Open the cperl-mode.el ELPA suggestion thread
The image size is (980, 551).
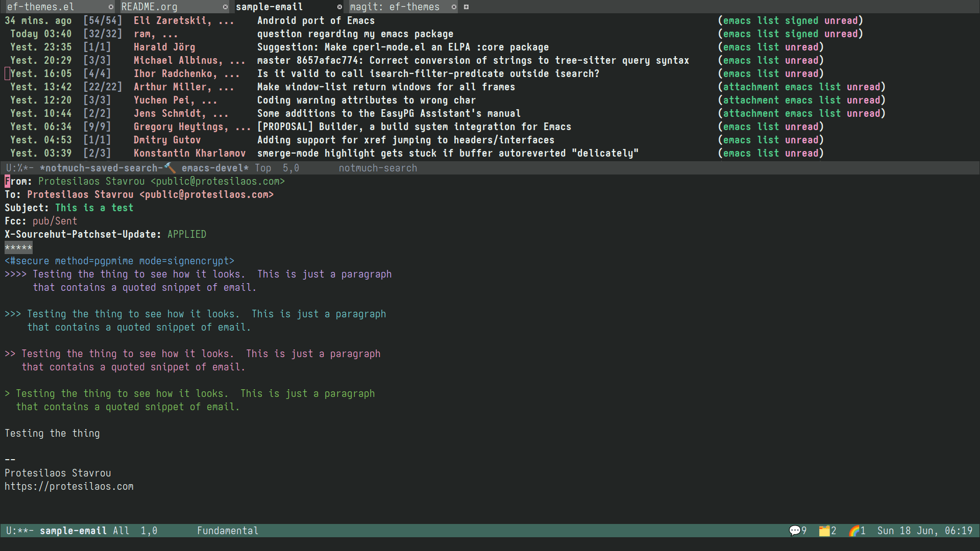[403, 47]
